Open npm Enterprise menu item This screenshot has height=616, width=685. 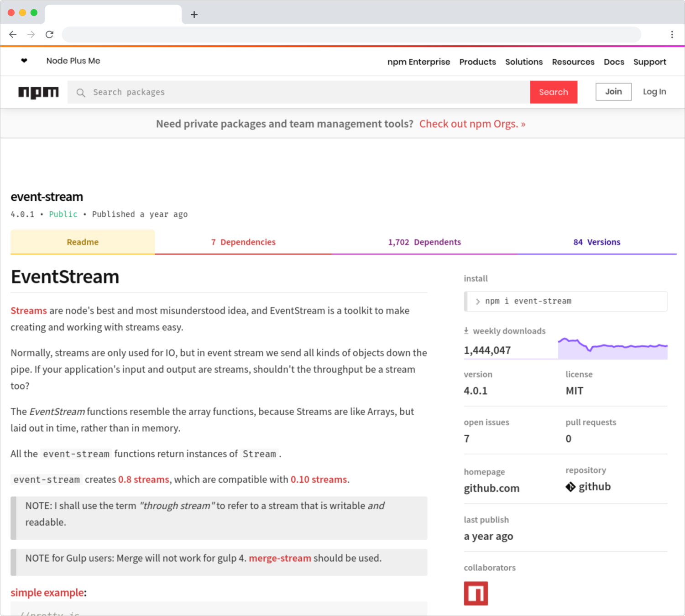click(418, 62)
